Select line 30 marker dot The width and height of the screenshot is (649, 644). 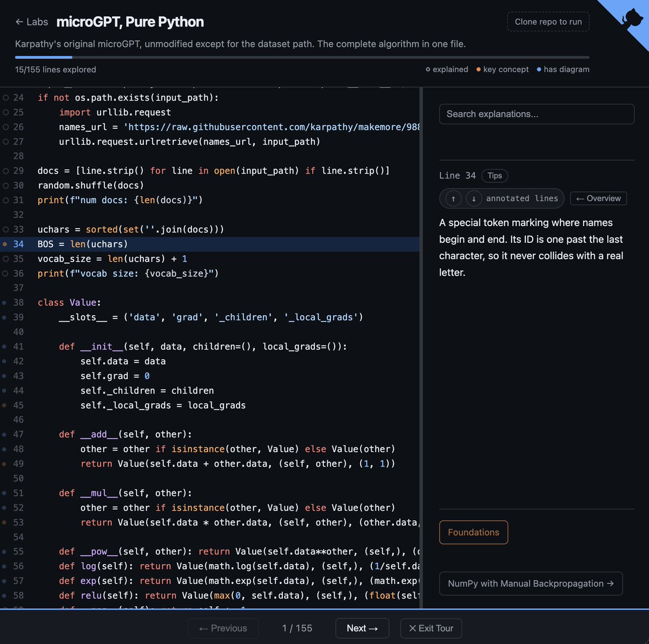pyautogui.click(x=6, y=185)
